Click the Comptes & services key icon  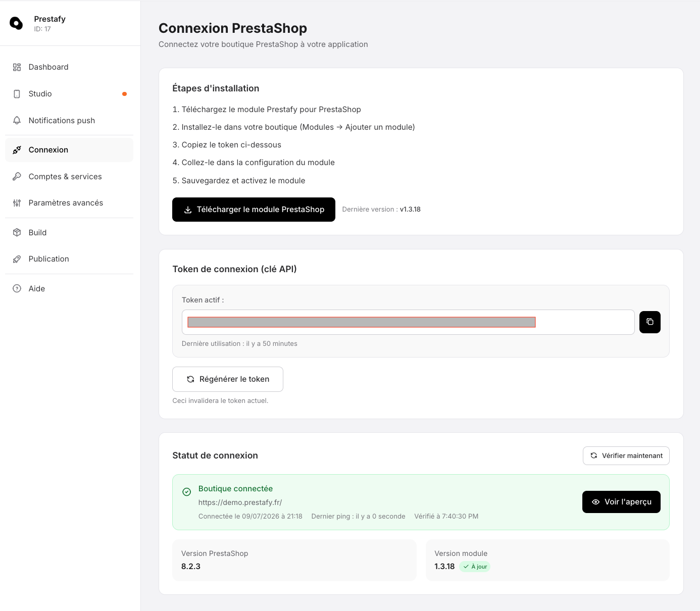[17, 176]
